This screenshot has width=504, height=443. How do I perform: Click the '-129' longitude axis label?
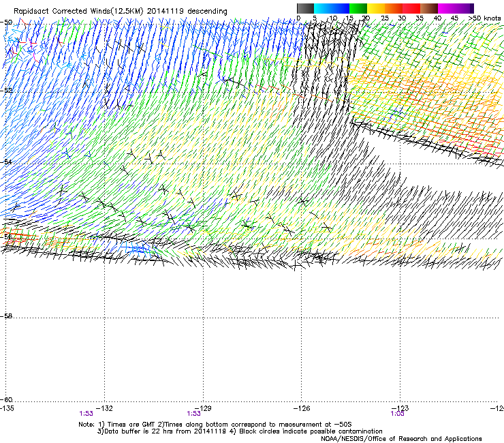(203, 408)
